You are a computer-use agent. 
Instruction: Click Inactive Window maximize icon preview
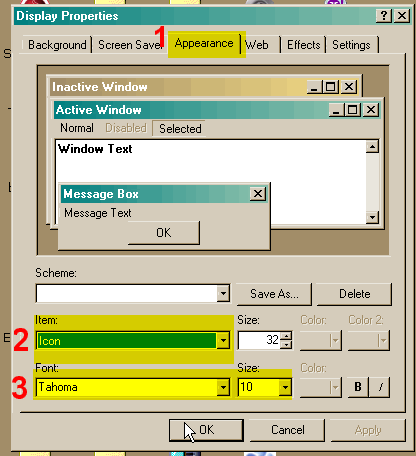pos(330,87)
